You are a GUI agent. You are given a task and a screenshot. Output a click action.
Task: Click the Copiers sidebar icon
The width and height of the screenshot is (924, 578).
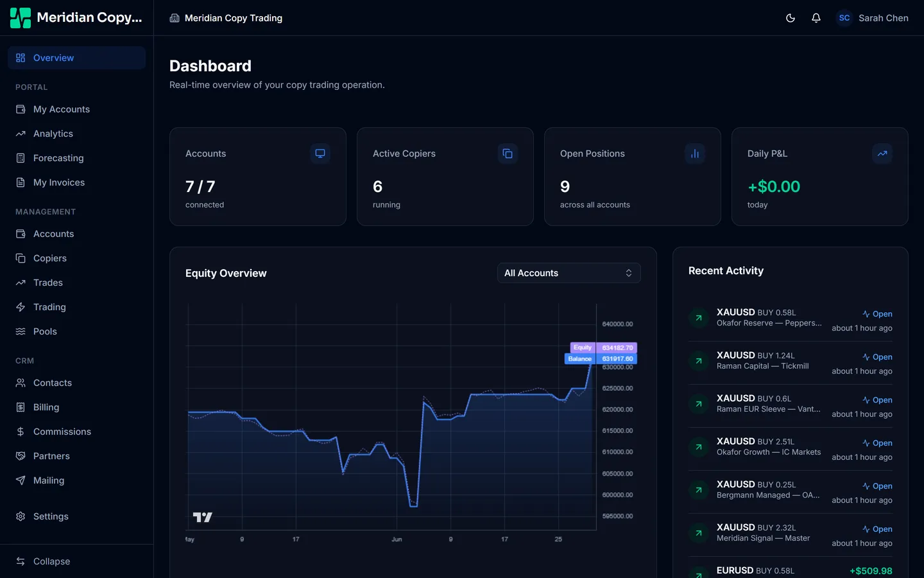tap(21, 258)
